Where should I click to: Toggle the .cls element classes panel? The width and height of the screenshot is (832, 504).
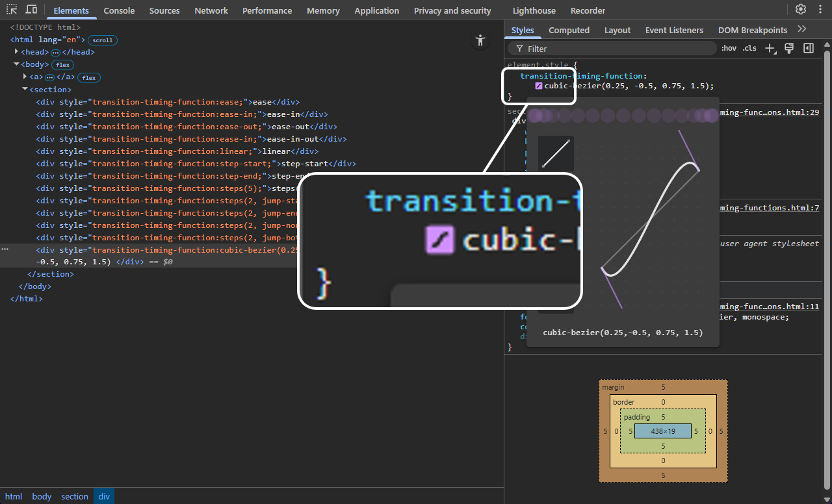click(749, 48)
